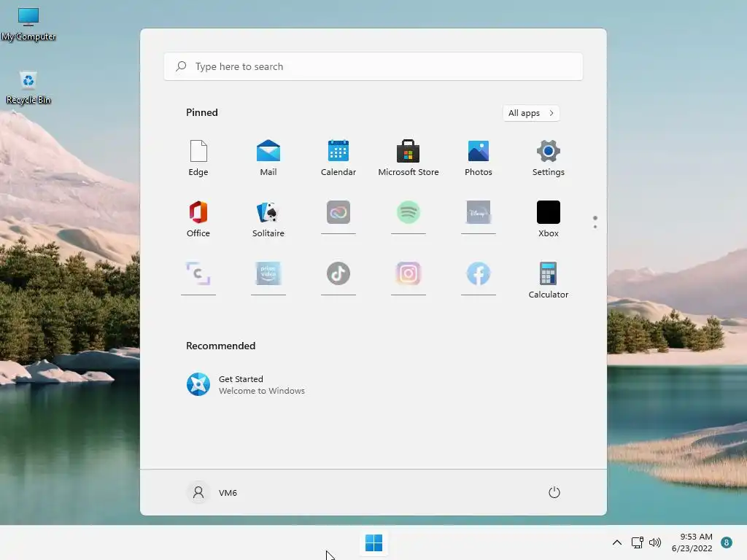Select the My Computer desktop icon
Viewport: 747px width, 560px height.
pos(28,25)
